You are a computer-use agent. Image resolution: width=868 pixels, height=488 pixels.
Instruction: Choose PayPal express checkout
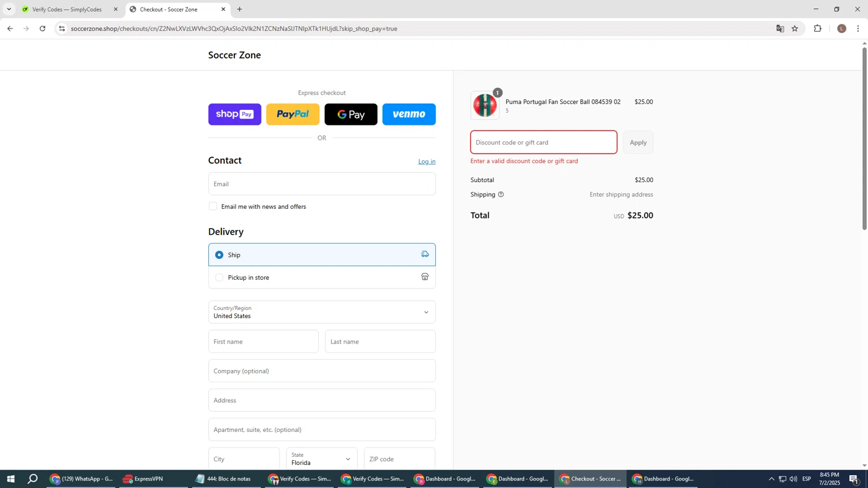(293, 114)
